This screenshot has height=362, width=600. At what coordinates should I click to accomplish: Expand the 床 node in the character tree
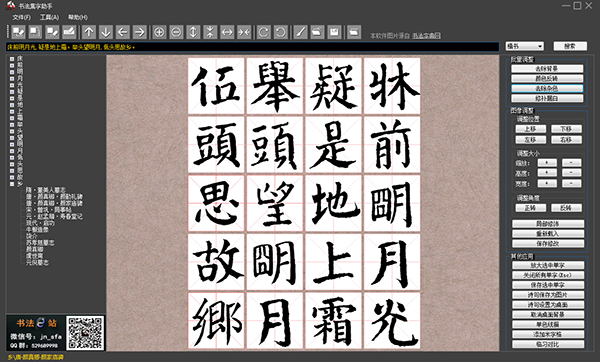point(12,59)
